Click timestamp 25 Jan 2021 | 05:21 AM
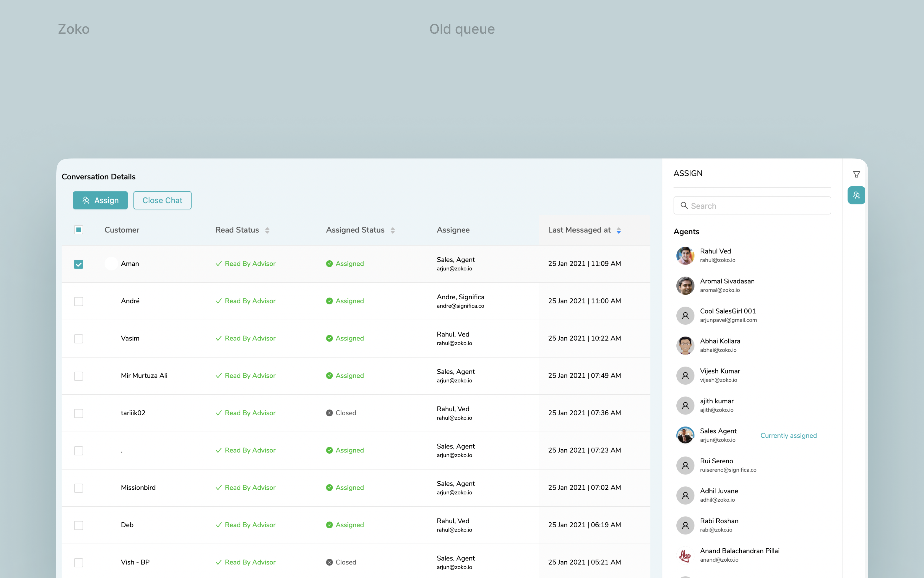The image size is (924, 578). (x=584, y=562)
